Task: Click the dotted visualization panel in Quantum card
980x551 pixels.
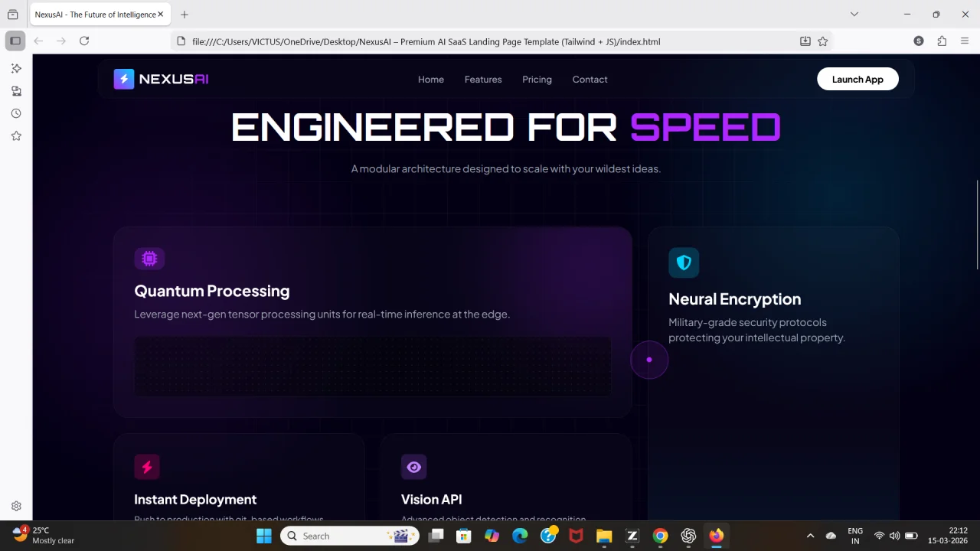Action: [373, 367]
